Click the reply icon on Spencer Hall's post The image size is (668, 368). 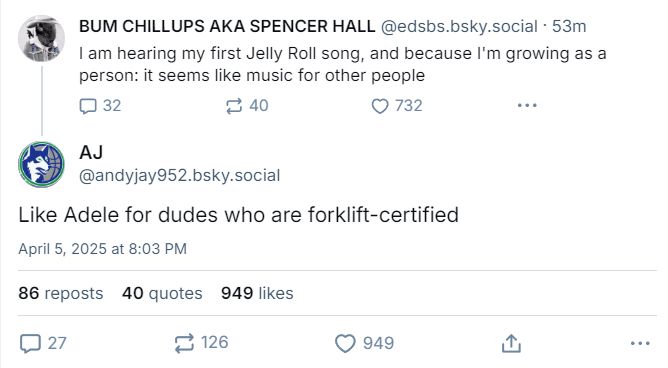(x=88, y=106)
